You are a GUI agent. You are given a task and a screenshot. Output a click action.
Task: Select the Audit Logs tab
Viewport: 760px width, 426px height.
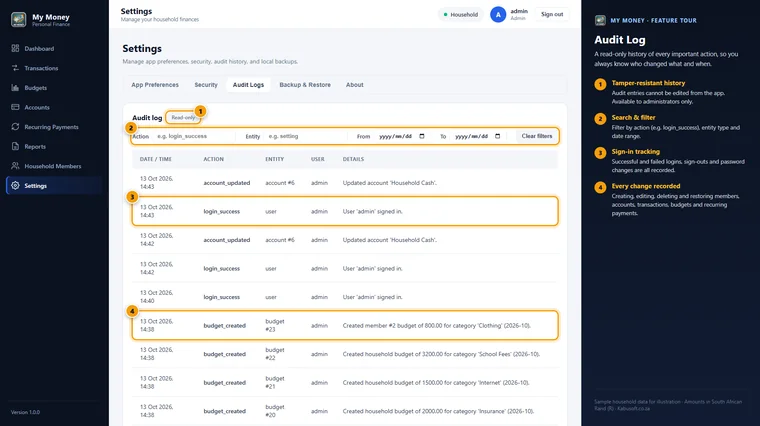point(248,85)
